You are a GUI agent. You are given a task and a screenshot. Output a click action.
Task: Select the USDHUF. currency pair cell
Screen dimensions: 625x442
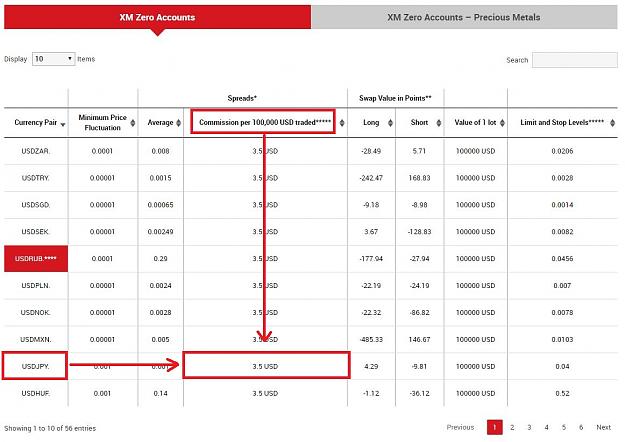(36, 393)
